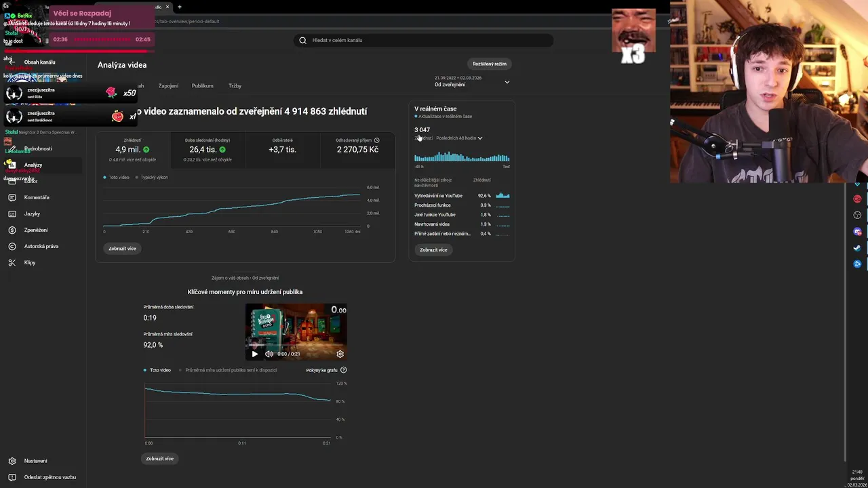The width and height of the screenshot is (868, 488).
Task: Open the OBS icon in right tray
Action: [857, 215]
